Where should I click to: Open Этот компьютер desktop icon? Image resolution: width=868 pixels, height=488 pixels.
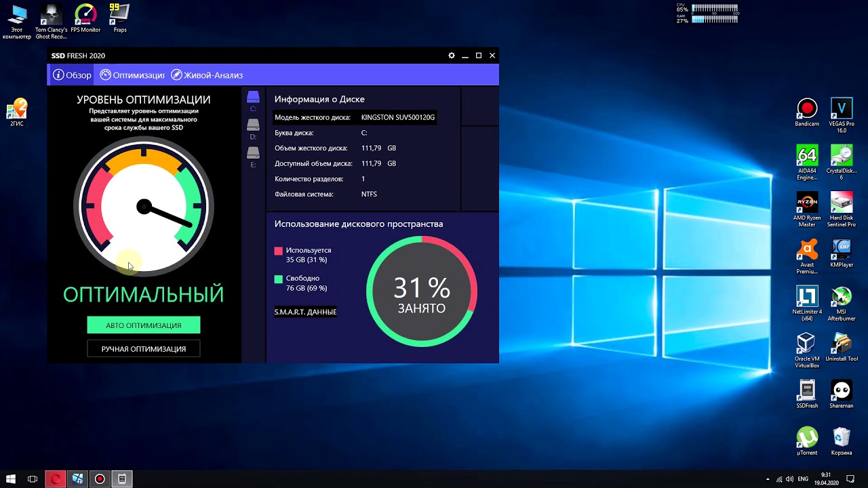17,22
